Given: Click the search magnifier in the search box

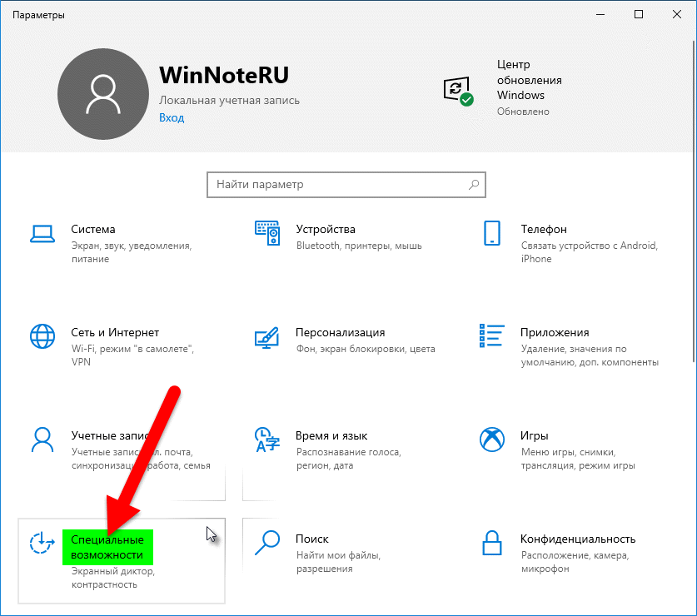Looking at the screenshot, I should coord(474,185).
